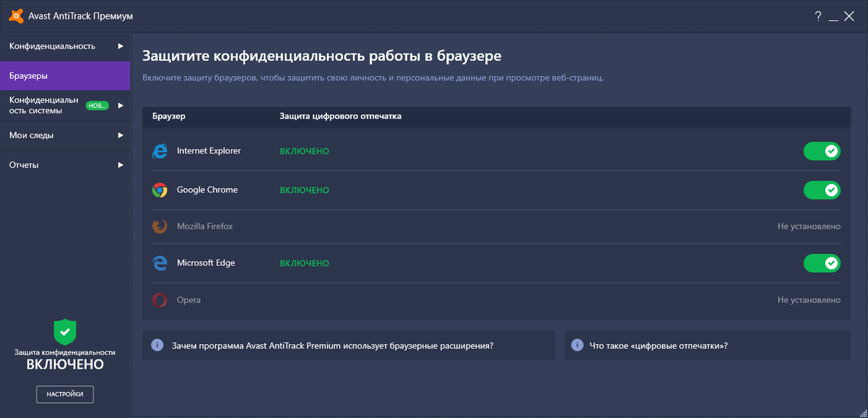Click info icon beside «цифровые отпечатки» question
The height and width of the screenshot is (418, 868).
[577, 345]
